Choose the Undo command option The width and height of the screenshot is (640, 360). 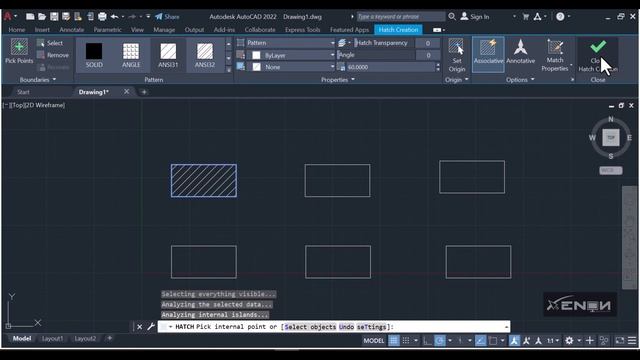click(347, 327)
